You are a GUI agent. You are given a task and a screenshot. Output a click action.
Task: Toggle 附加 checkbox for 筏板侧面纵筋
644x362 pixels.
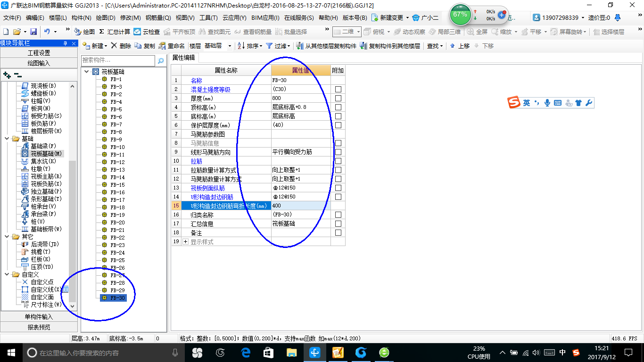[338, 188]
